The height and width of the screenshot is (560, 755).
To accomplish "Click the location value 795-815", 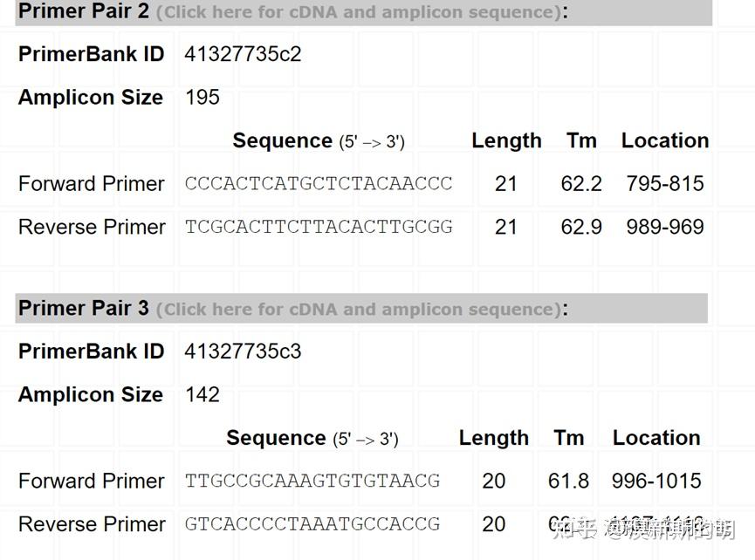I will (x=665, y=184).
